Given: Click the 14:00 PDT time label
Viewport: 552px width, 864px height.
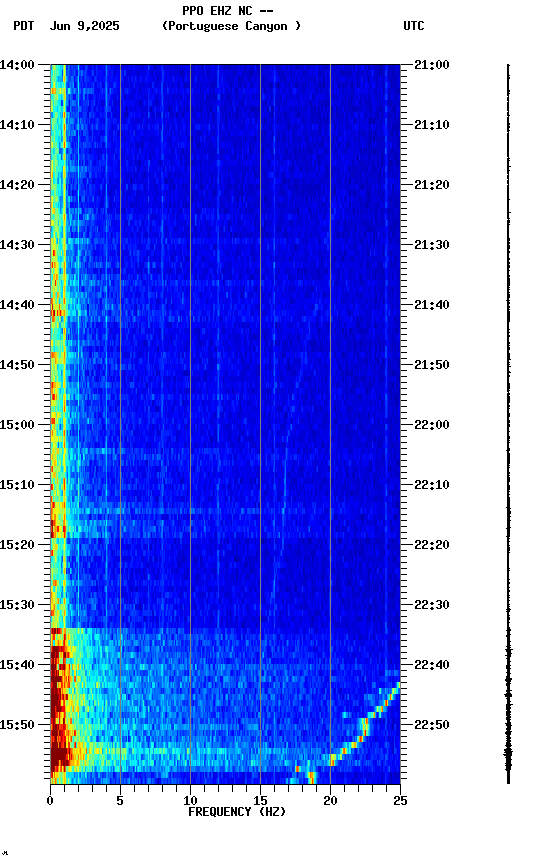Looking at the screenshot, I should coord(17,65).
